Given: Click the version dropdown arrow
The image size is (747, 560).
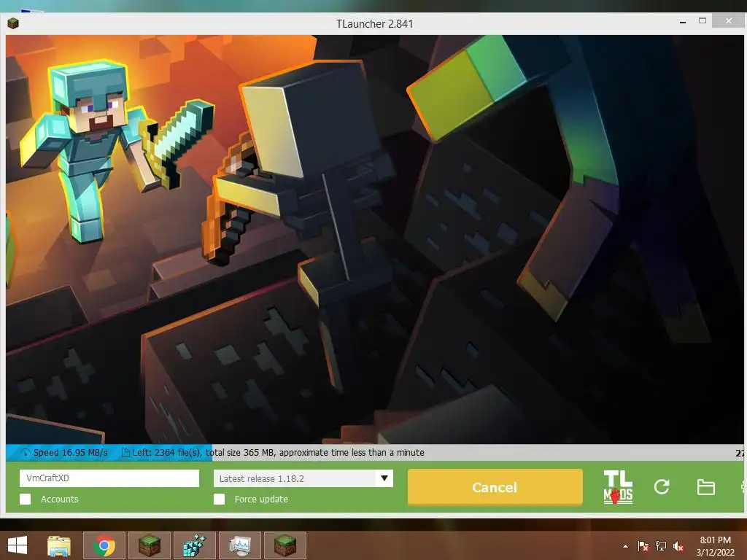Looking at the screenshot, I should (384, 478).
